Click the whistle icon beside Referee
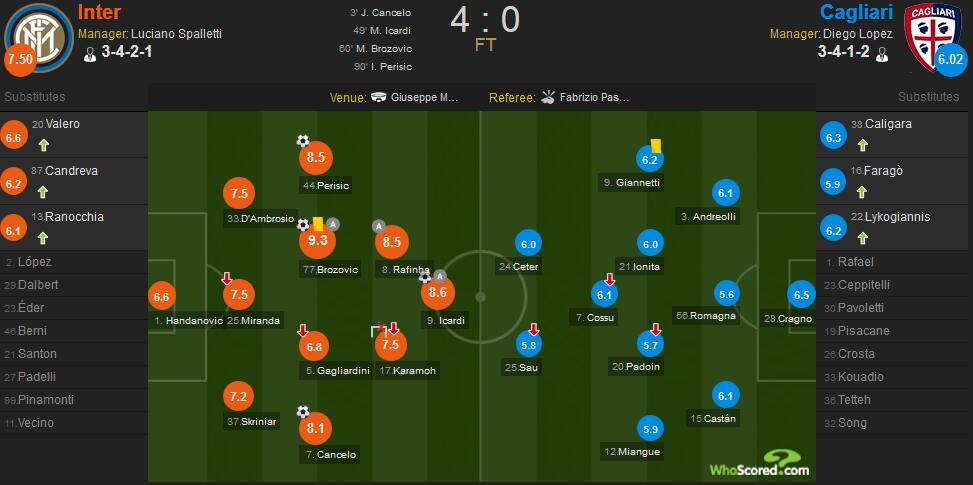This screenshot has width=973, height=485. (x=547, y=97)
